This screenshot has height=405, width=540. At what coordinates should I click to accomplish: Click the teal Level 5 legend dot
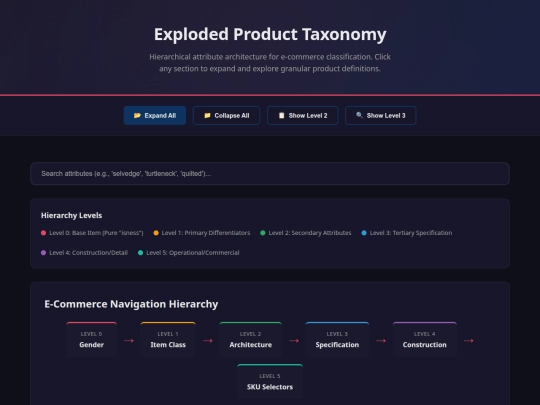pyautogui.click(x=141, y=252)
